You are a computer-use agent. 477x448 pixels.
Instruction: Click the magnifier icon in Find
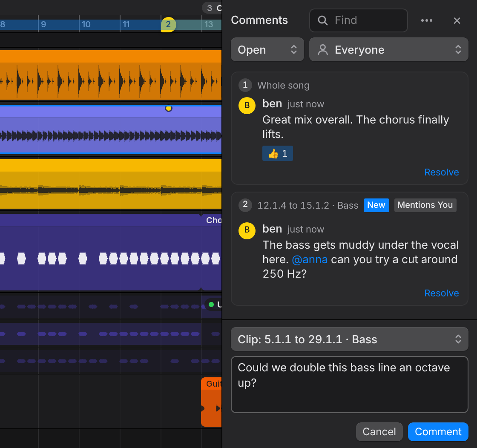point(322,20)
